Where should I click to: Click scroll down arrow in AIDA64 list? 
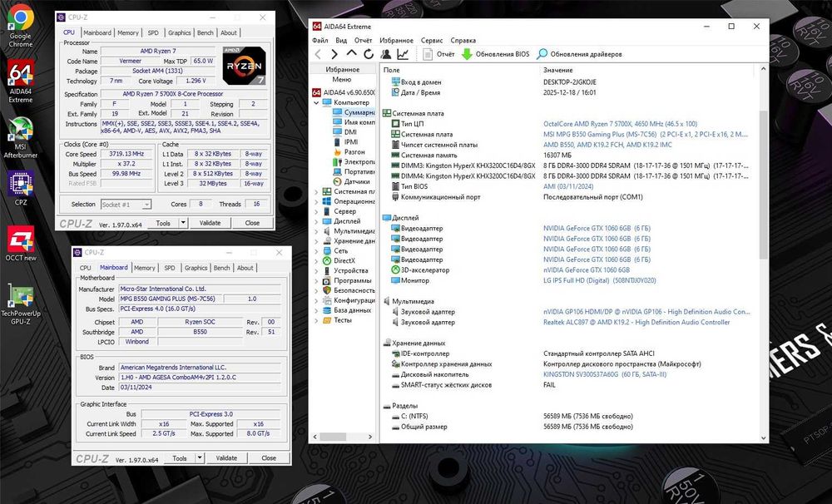click(x=763, y=437)
